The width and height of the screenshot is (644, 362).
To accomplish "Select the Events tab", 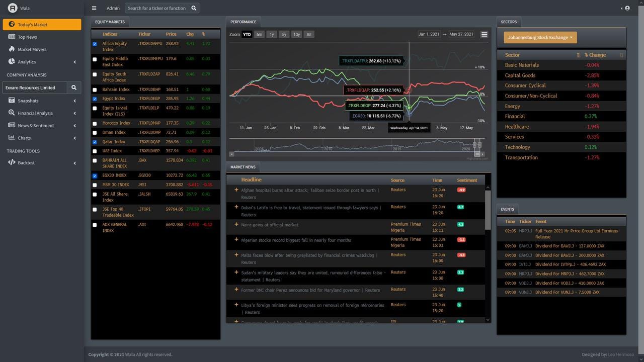I will 507,209.
